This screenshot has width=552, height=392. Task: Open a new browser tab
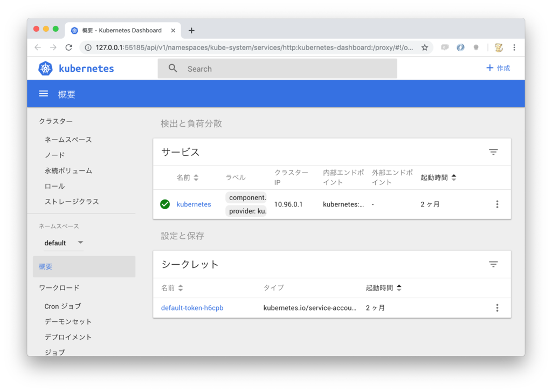[191, 31]
